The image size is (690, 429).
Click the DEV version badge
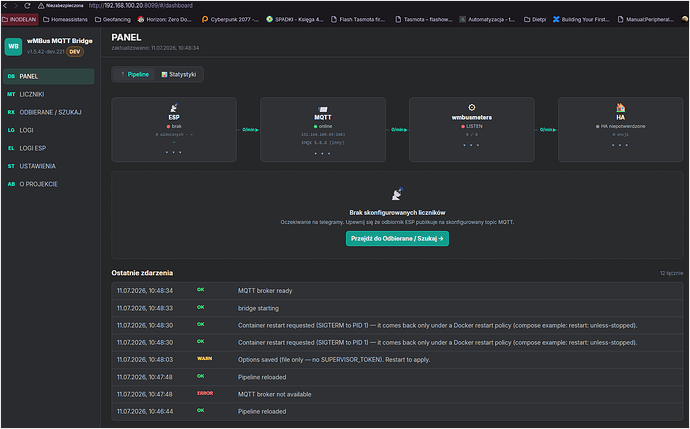coord(75,51)
